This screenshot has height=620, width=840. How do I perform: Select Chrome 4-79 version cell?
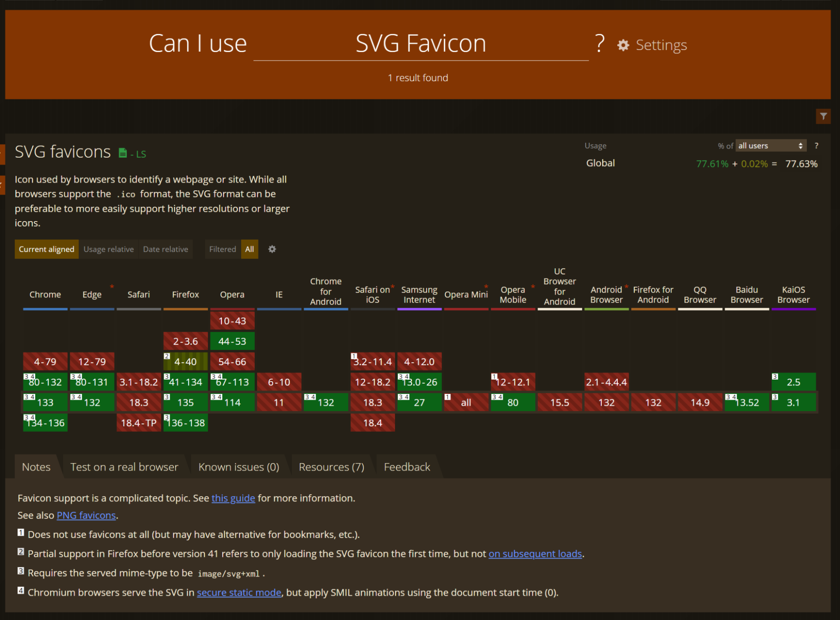45,362
